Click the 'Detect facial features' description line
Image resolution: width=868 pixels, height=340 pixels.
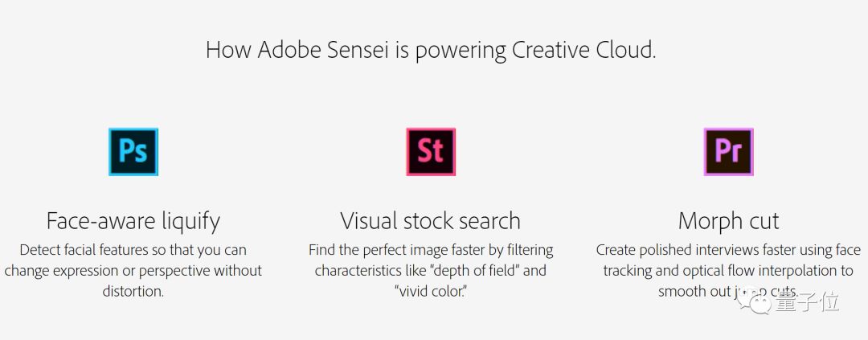click(x=133, y=250)
